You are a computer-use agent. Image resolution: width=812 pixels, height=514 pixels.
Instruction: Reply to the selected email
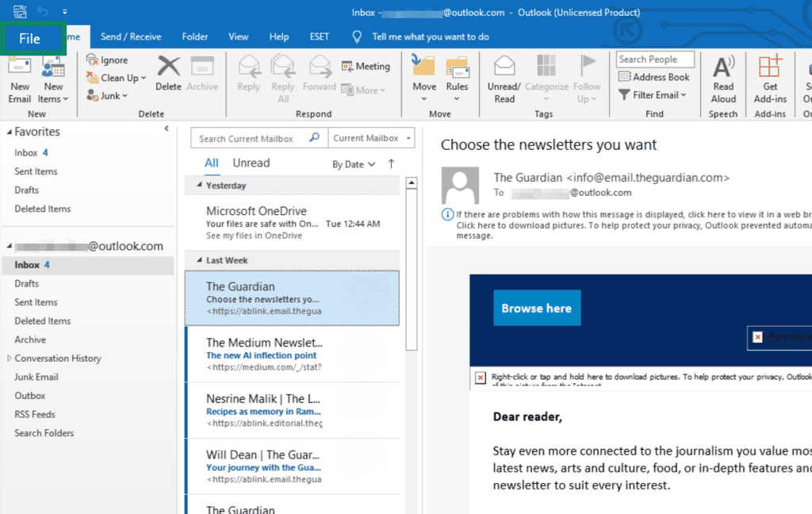(248, 74)
